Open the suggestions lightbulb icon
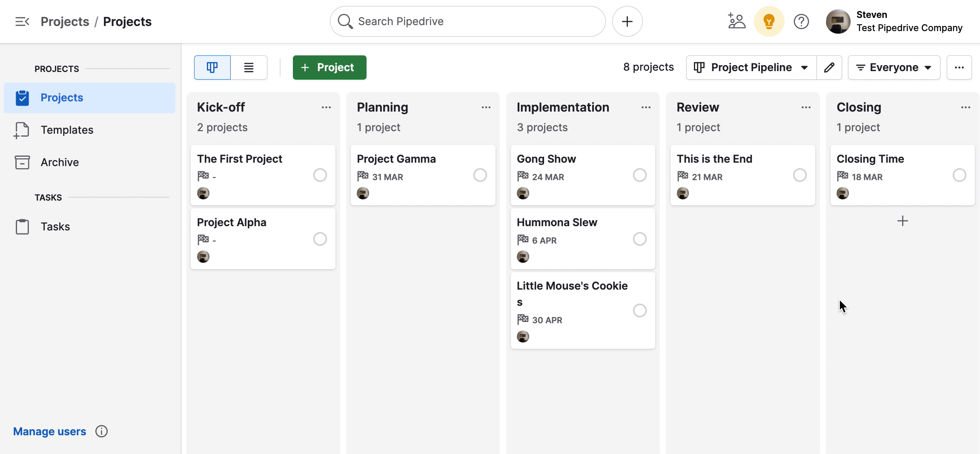Image resolution: width=980 pixels, height=454 pixels. click(x=769, y=21)
